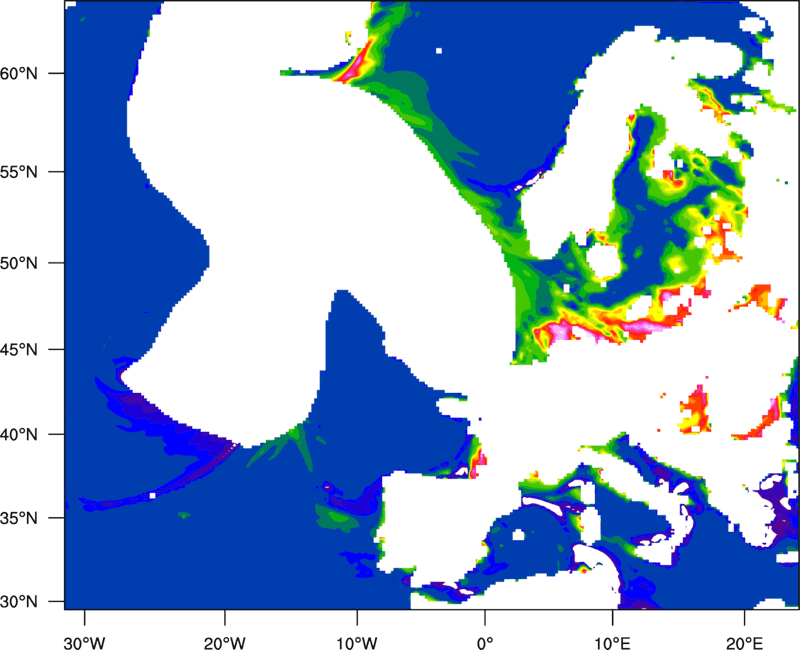Click the 20°E longitude label
This screenshot has width=800, height=650.
744,643
